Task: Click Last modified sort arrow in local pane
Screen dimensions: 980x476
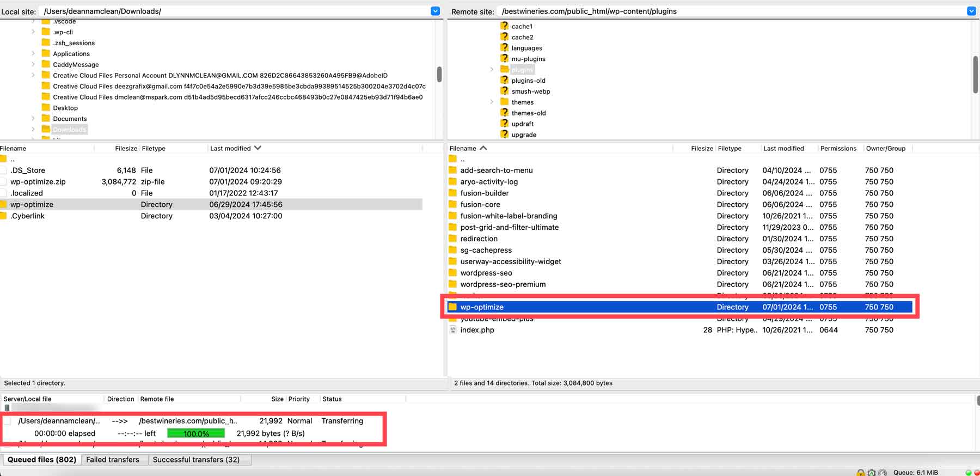Action: (258, 148)
